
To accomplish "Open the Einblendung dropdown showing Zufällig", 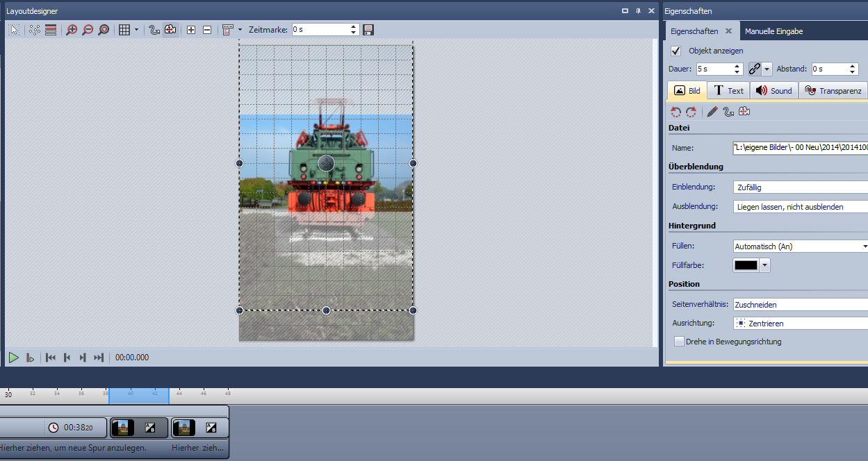I will 801,187.
